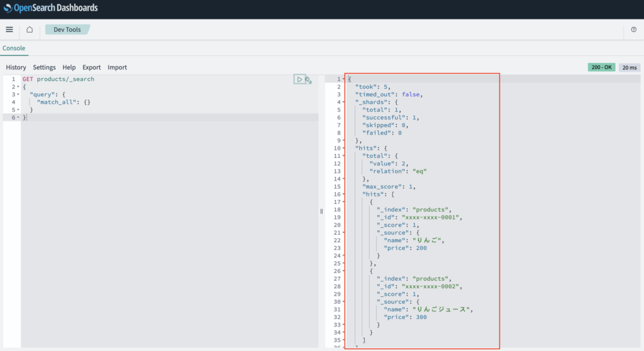Select the Console tab
This screenshot has height=351, width=644.
pyautogui.click(x=14, y=48)
